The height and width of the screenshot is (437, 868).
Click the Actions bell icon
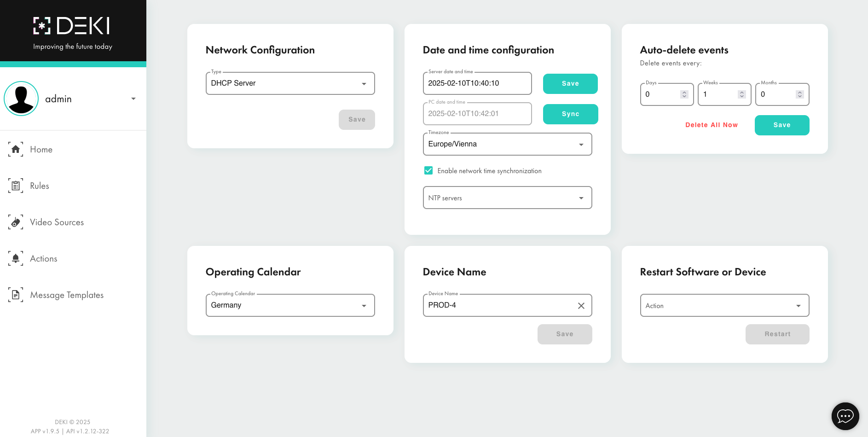pos(16,258)
